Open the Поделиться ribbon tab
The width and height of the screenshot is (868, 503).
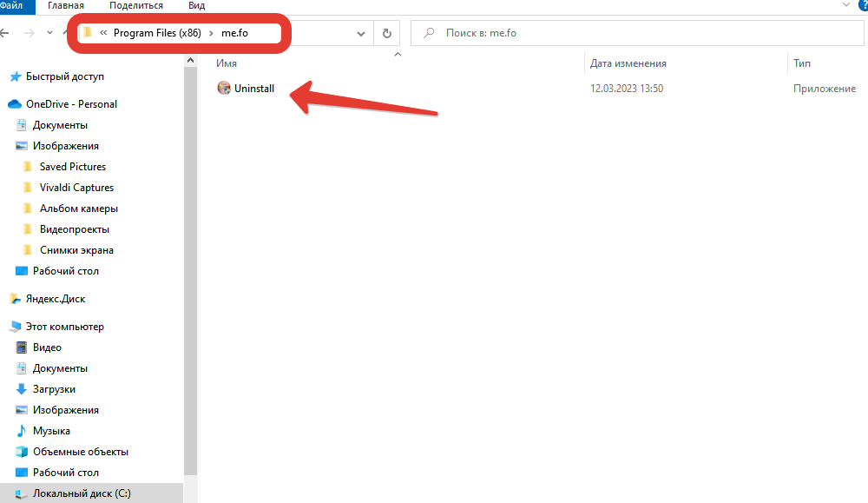click(x=136, y=5)
